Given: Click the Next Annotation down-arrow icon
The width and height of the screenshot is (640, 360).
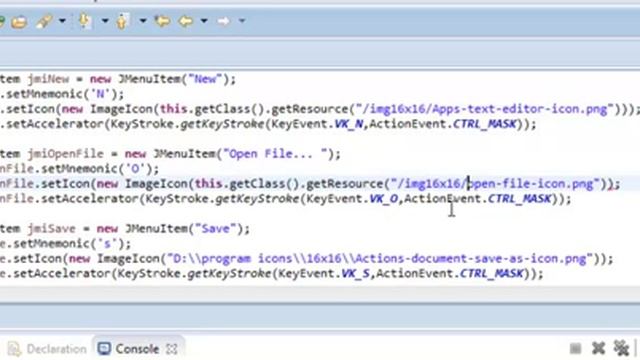Looking at the screenshot, I should [x=85, y=20].
